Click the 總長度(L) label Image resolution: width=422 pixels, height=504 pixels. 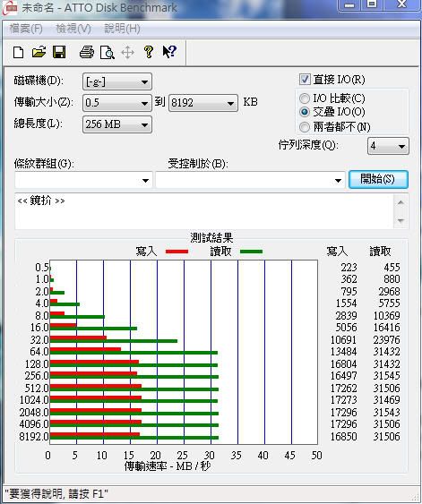pos(39,124)
